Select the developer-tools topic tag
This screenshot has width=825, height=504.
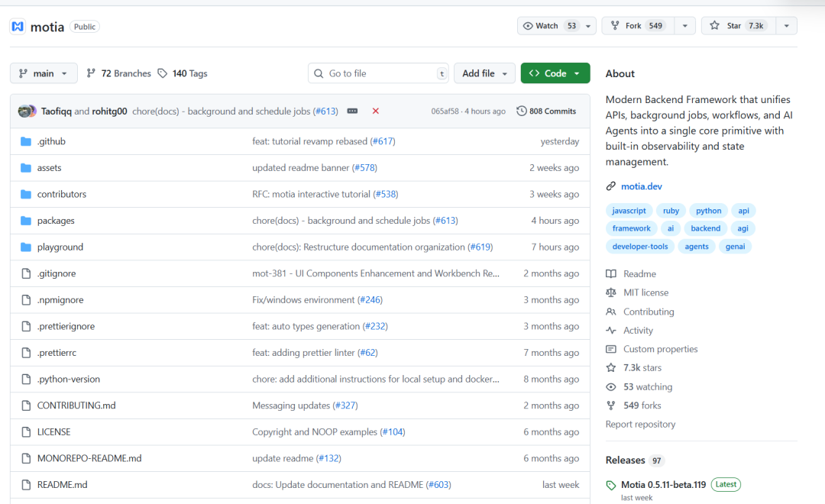tap(640, 246)
